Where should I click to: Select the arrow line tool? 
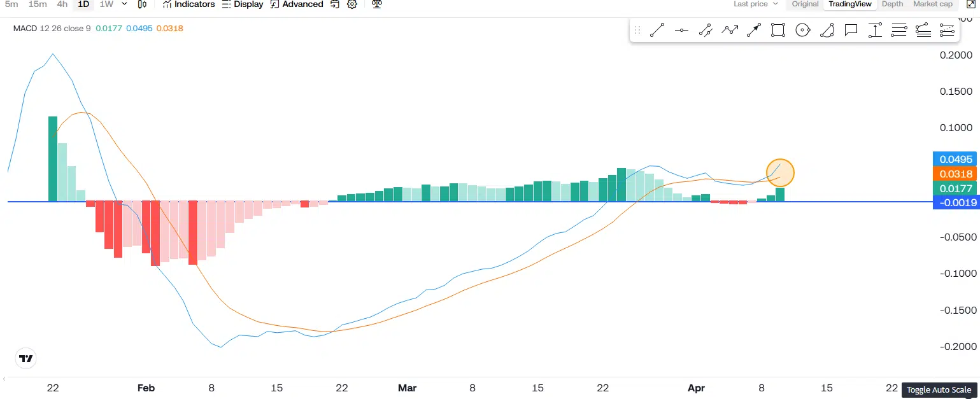[754, 30]
